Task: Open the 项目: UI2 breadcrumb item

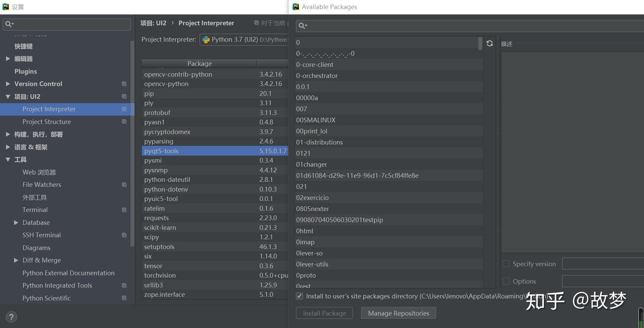Action: 153,23
